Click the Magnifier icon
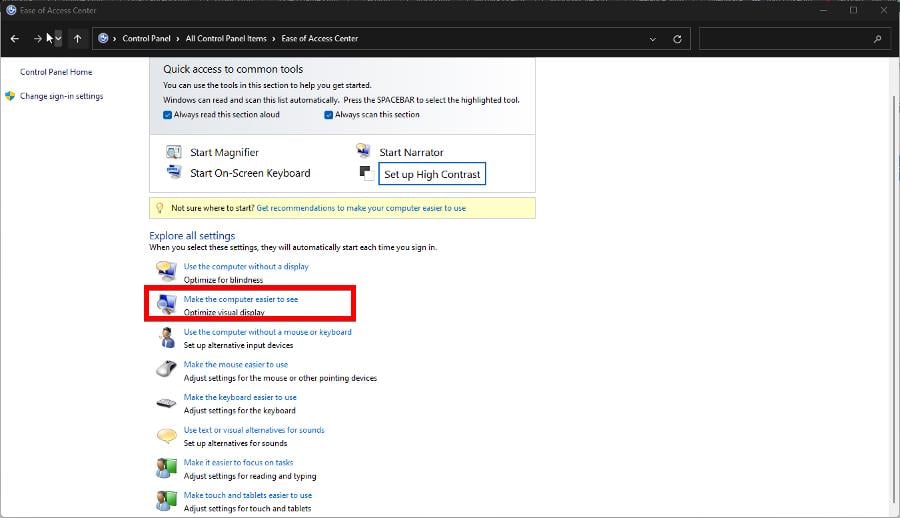 click(x=173, y=152)
